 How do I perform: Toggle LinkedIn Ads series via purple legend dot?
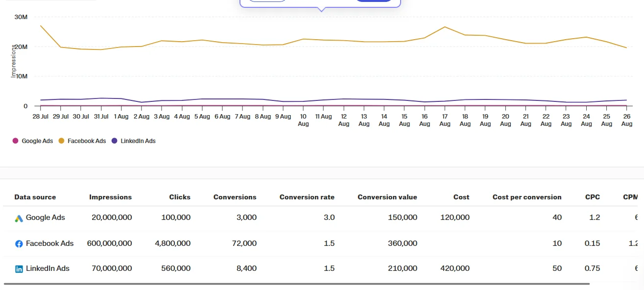tap(115, 141)
